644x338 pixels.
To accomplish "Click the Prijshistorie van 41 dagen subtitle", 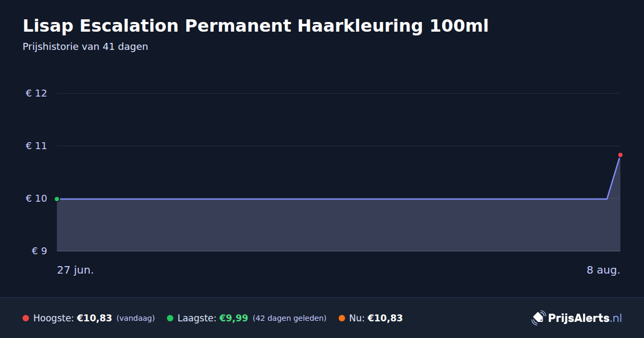I will [x=85, y=47].
